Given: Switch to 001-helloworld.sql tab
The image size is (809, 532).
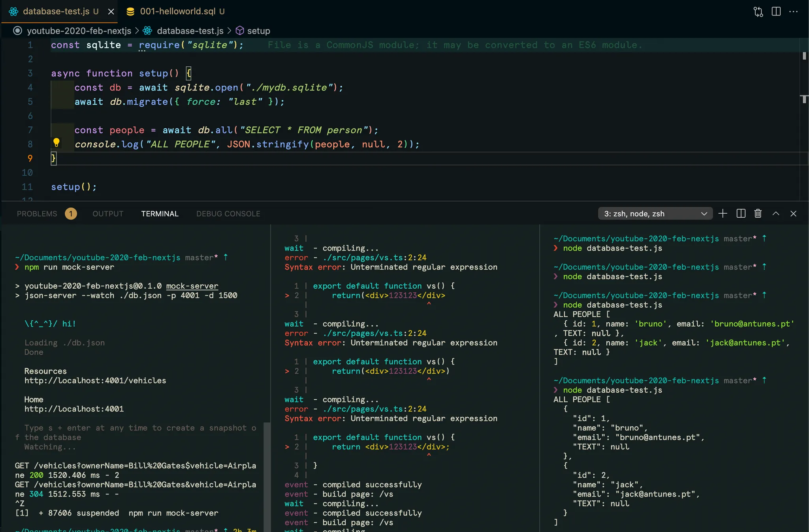Looking at the screenshot, I should click(x=177, y=11).
